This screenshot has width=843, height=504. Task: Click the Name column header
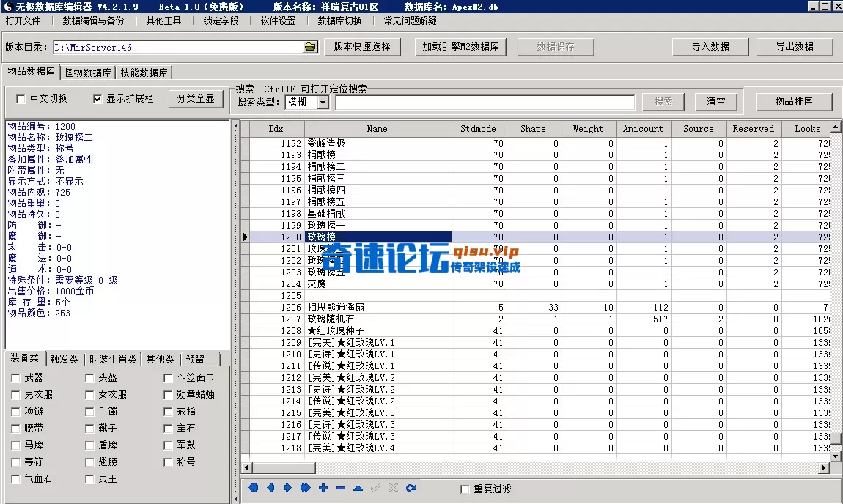tap(378, 129)
